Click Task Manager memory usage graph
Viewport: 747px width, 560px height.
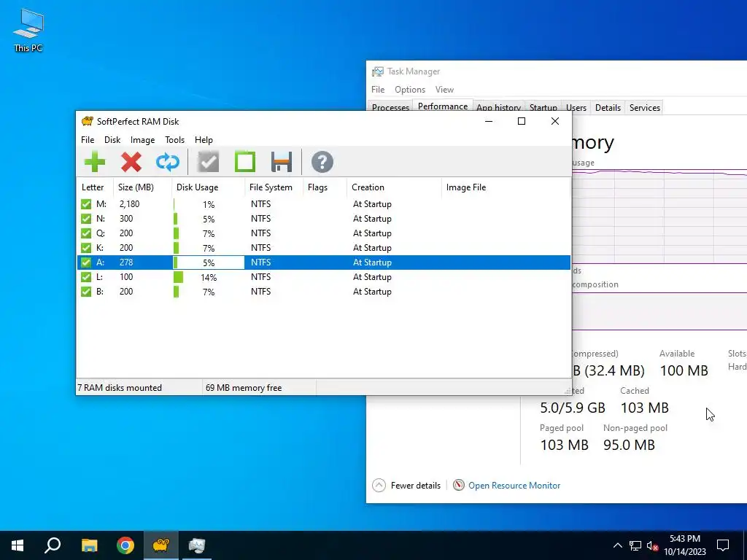(659, 216)
